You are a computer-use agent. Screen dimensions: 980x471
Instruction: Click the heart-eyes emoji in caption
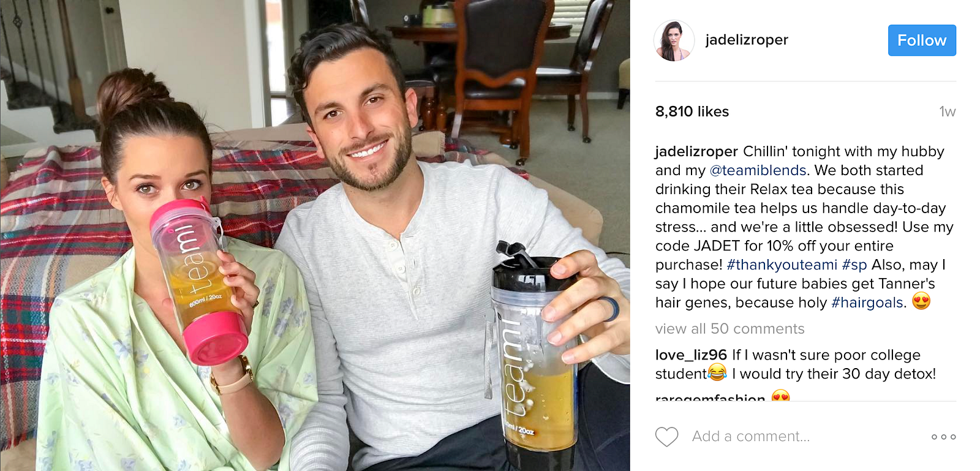[x=921, y=301]
